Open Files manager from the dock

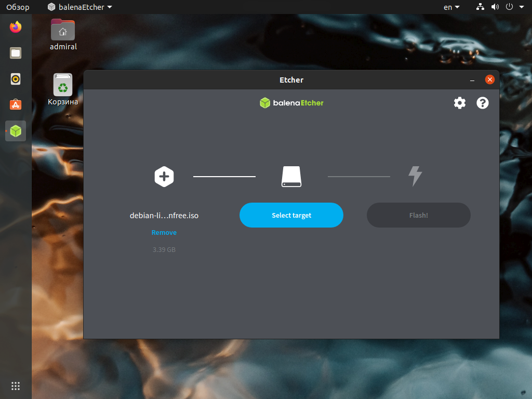pyautogui.click(x=16, y=53)
